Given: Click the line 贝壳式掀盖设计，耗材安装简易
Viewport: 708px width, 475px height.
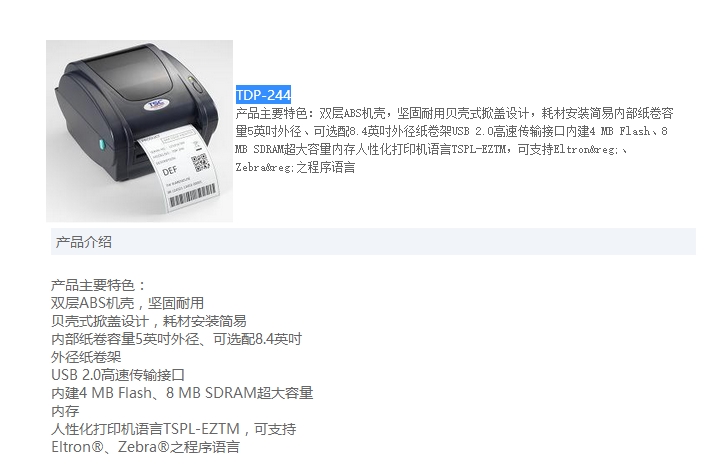Looking at the screenshot, I should click(149, 321).
